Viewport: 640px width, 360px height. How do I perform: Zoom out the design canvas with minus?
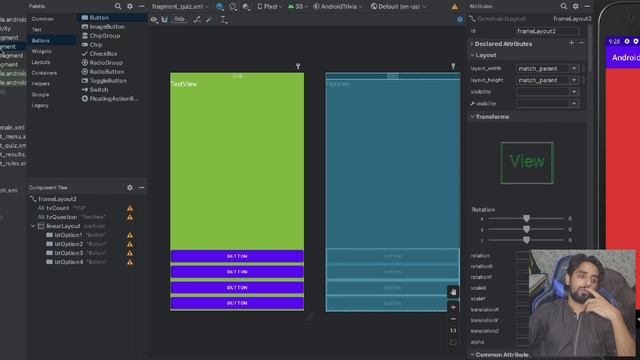click(x=453, y=319)
